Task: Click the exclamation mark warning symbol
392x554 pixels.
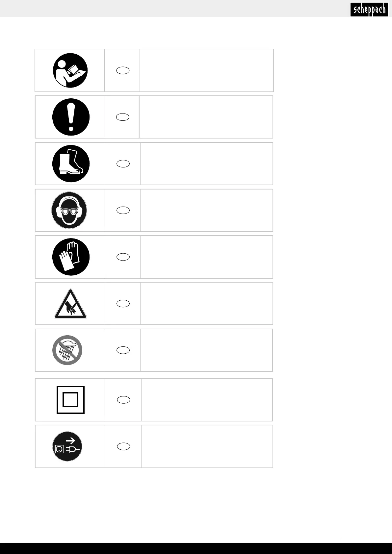Action: pyautogui.click(x=71, y=117)
